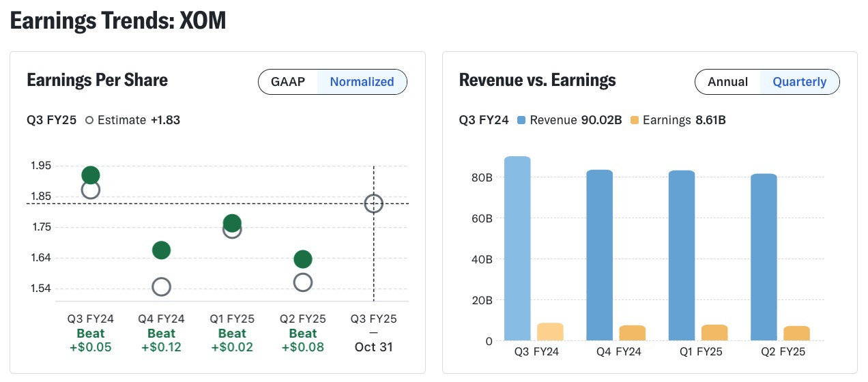Click the Q4 FY24 earnings bar
Screen dimensions: 868x382
tap(632, 333)
